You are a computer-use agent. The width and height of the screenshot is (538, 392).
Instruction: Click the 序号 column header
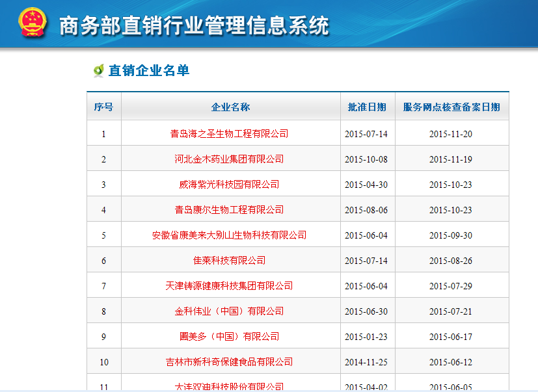click(x=103, y=107)
